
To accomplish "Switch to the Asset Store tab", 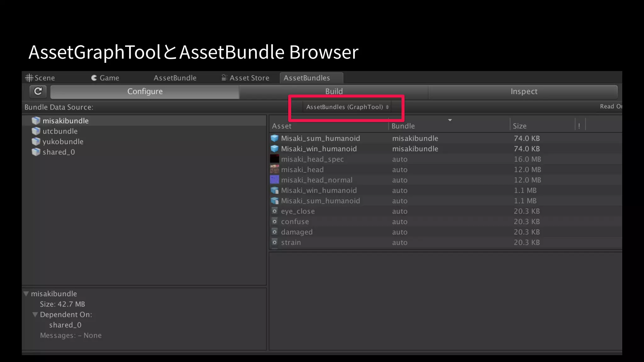I will point(246,78).
